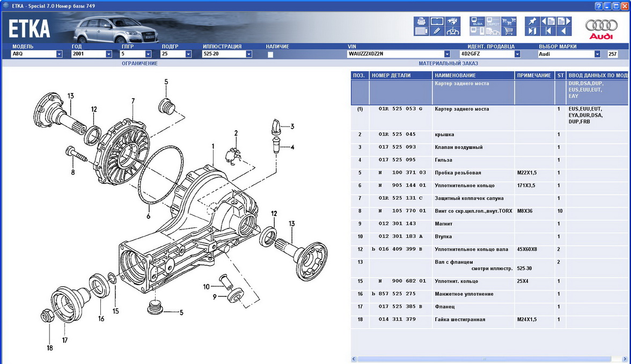Open the ВЫБОР МАРКИ dropdown showing Audi
This screenshot has height=364, width=631.
[597, 54]
